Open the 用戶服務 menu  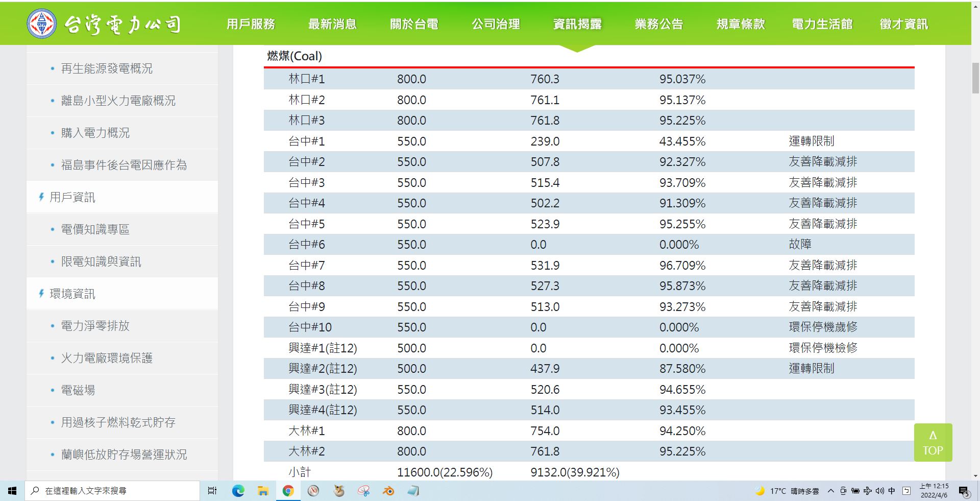point(251,24)
